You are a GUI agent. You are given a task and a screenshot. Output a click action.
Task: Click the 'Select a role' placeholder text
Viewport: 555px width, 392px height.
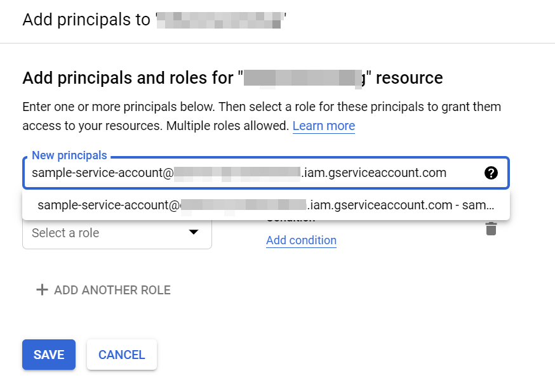pyautogui.click(x=65, y=233)
